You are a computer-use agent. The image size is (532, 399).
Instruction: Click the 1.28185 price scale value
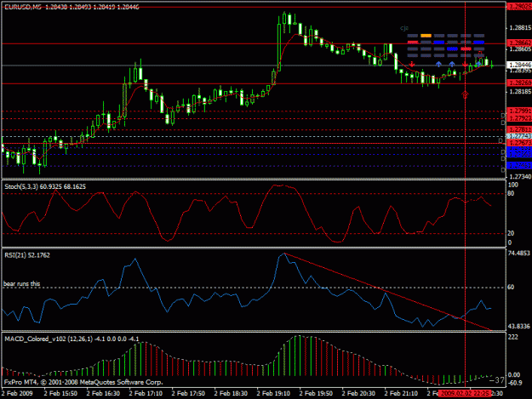[520, 92]
